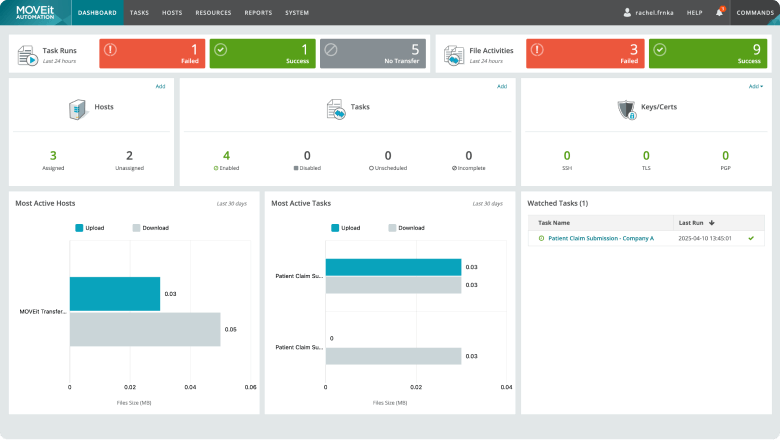Sort by Last Run column header
This screenshot has width=780, height=440.
point(695,223)
